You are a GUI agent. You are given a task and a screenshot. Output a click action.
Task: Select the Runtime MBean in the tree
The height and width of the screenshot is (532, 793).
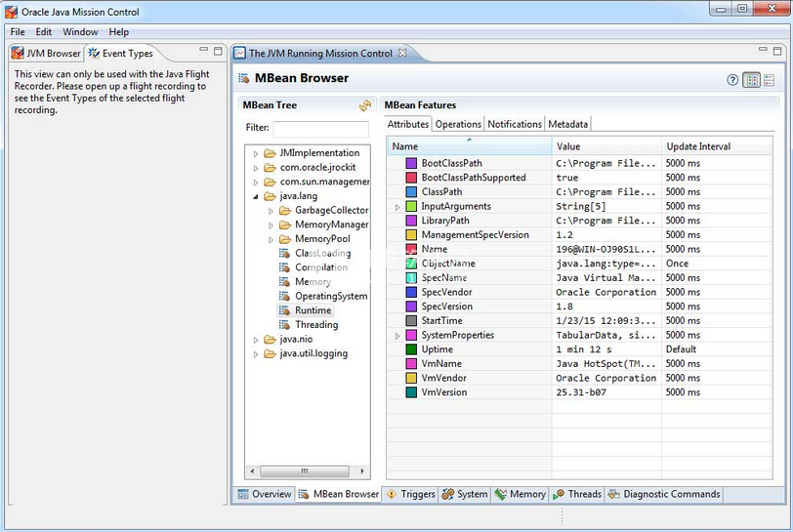[x=313, y=310]
